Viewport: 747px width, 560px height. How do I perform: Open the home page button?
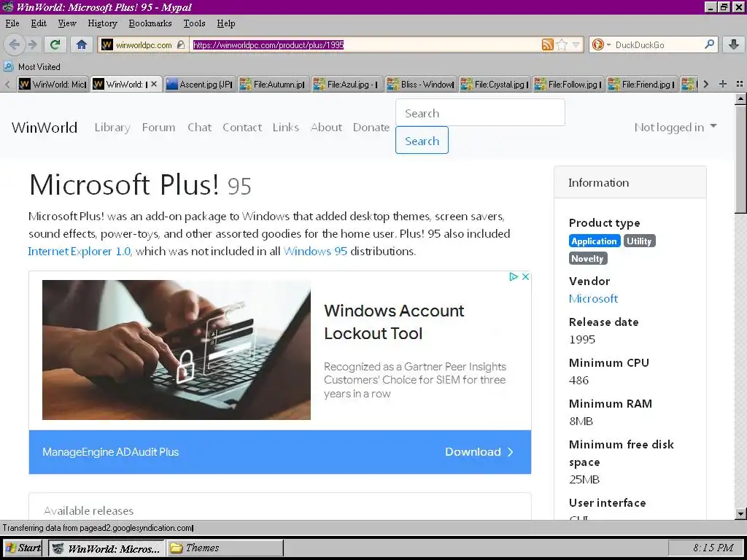(x=82, y=44)
